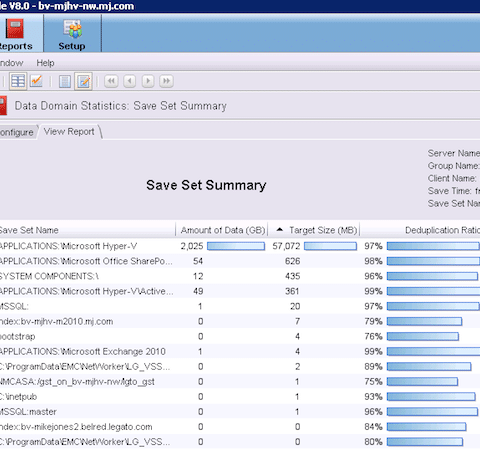The width and height of the screenshot is (480, 450).
Task: Click the Client Name label
Action: tap(452, 178)
